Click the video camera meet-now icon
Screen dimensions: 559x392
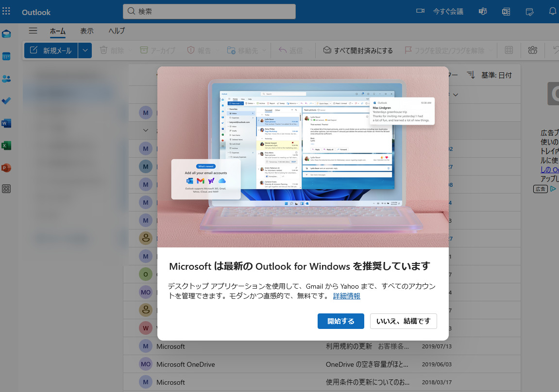(x=420, y=11)
